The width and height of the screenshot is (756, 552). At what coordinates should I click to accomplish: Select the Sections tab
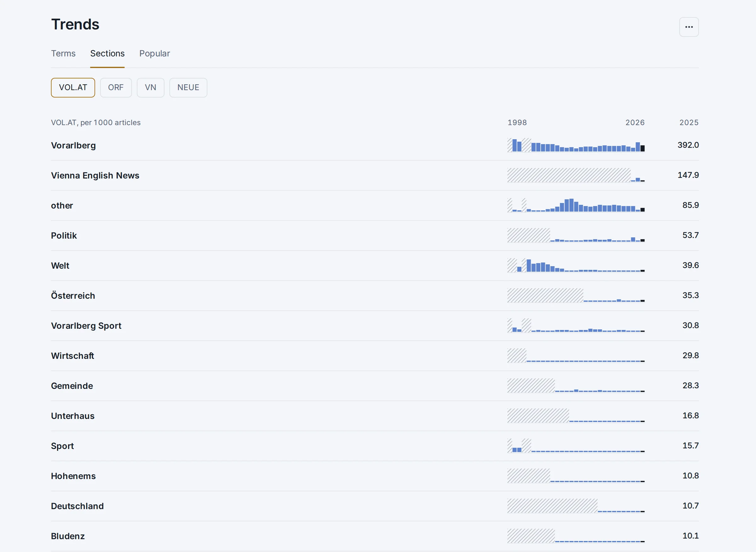pyautogui.click(x=107, y=54)
